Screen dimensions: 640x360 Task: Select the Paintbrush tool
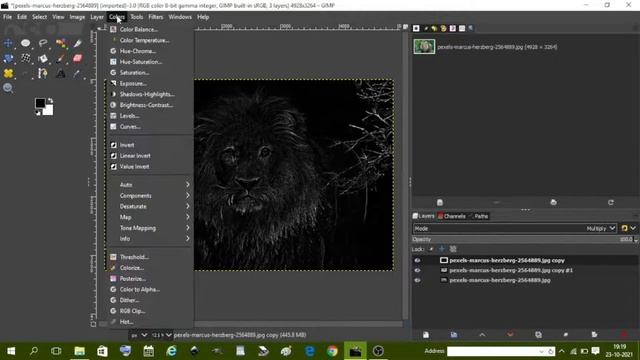pyautogui.click(x=60, y=58)
